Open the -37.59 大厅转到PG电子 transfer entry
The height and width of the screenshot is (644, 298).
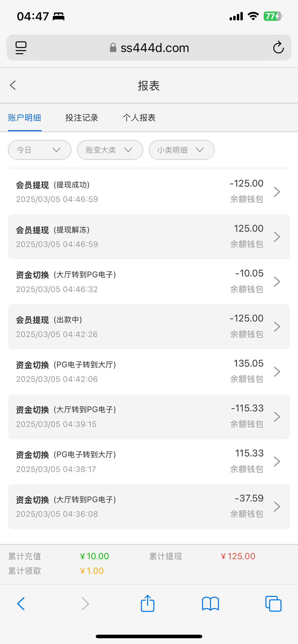tap(149, 506)
